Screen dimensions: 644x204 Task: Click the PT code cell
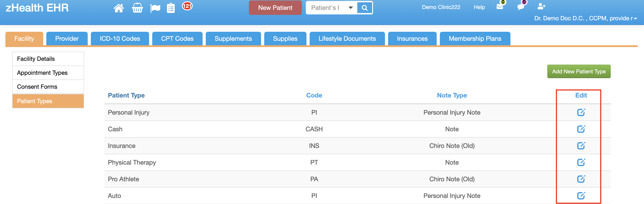(314, 162)
